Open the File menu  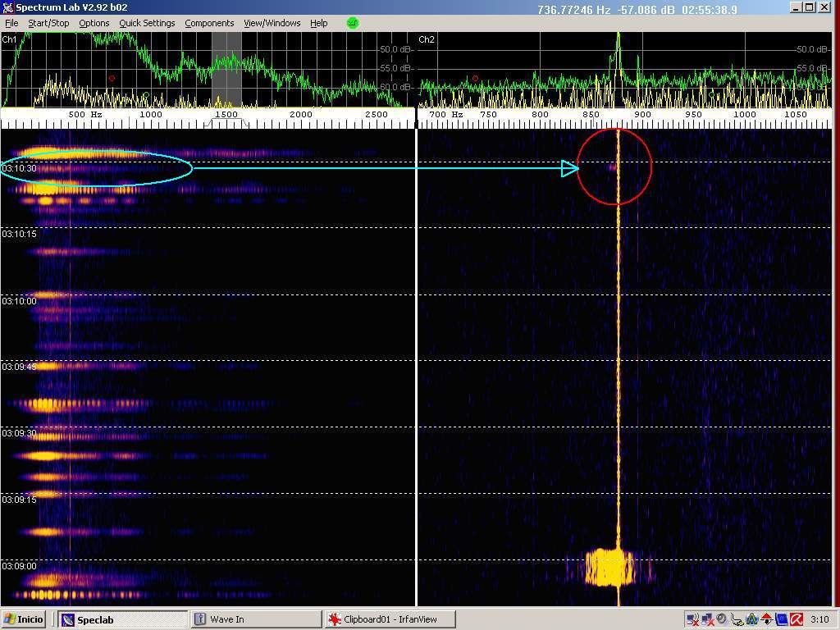11,23
